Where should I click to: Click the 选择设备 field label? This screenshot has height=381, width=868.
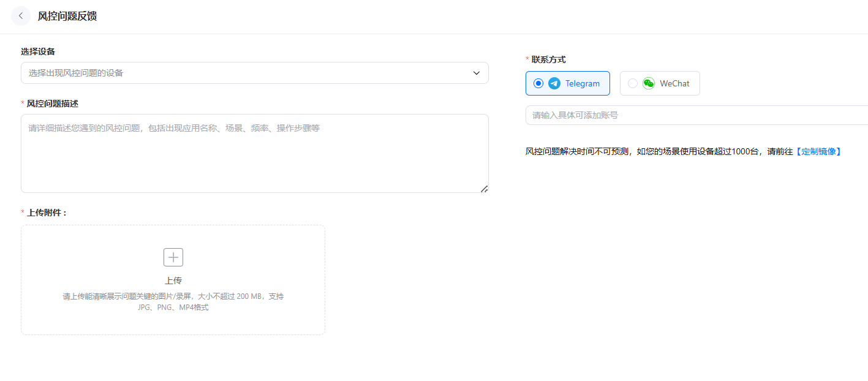point(38,51)
